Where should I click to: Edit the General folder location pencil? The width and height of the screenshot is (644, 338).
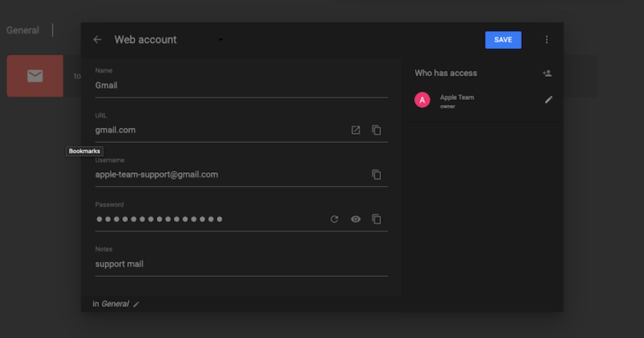(x=136, y=304)
